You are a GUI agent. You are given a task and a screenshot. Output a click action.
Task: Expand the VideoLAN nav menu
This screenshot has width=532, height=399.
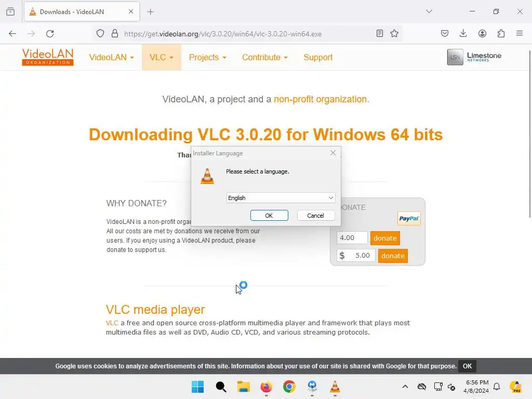tap(111, 57)
